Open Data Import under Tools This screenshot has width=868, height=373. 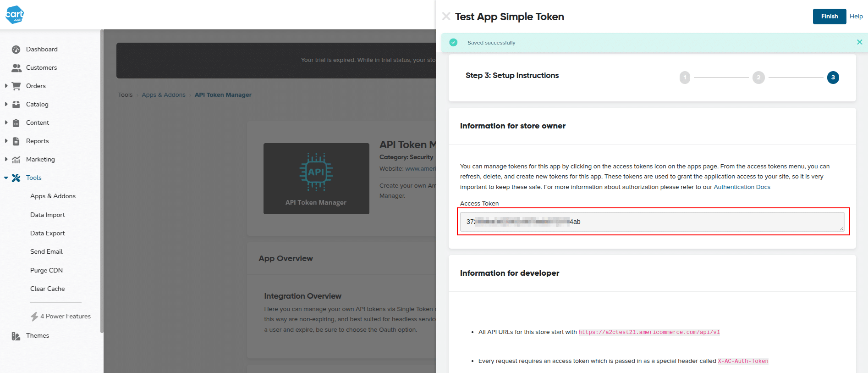[x=48, y=215]
